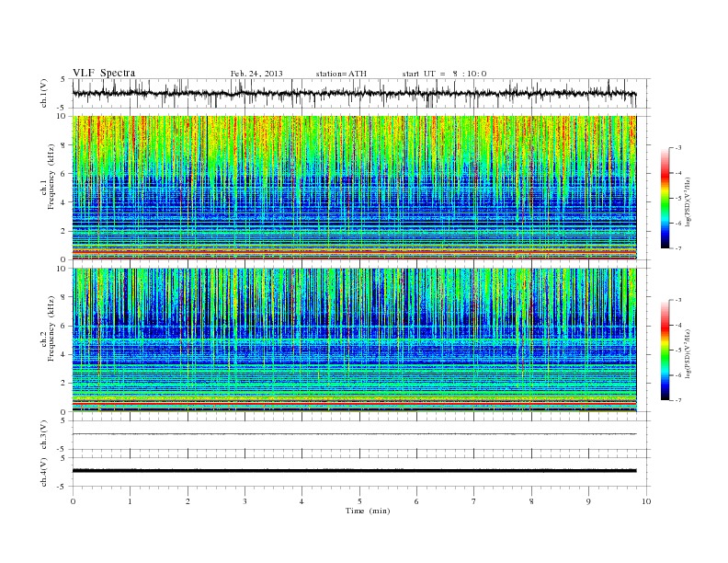728x563 pixels.
Task: Click inside the ch.2 spectrogram panel
Action: click(354, 339)
